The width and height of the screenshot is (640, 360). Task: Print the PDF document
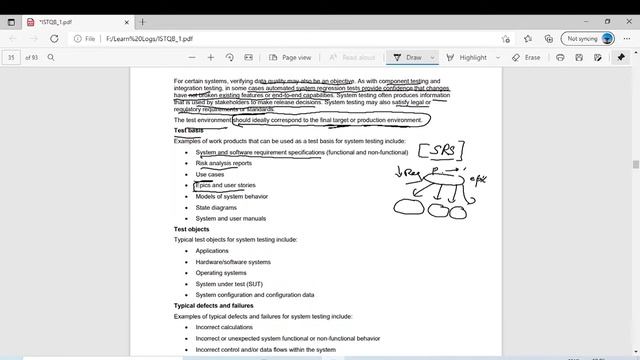click(560, 58)
